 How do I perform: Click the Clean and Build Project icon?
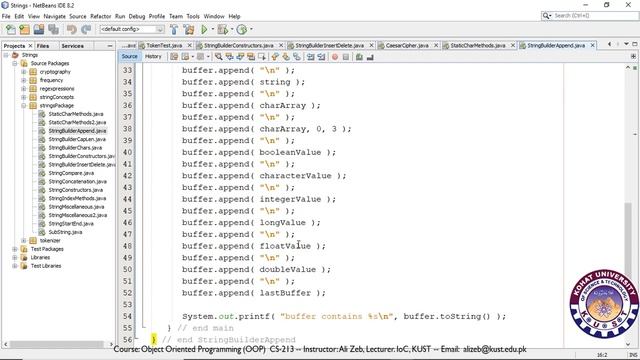189,29
